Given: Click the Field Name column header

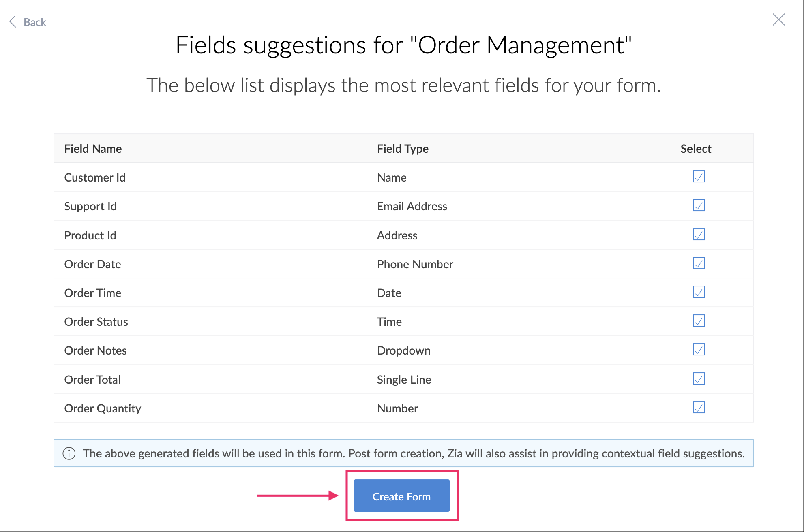Looking at the screenshot, I should (93, 149).
